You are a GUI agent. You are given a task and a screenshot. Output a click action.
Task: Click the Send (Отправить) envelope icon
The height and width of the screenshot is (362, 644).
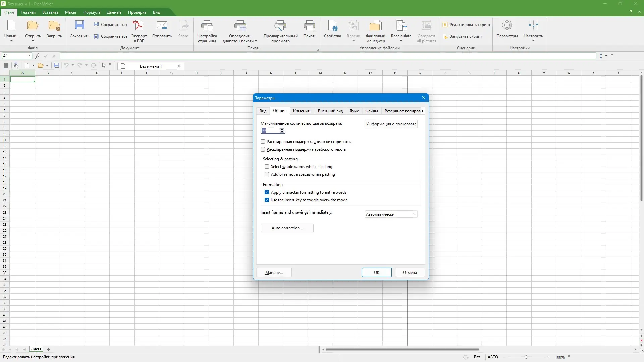pyautogui.click(x=162, y=26)
